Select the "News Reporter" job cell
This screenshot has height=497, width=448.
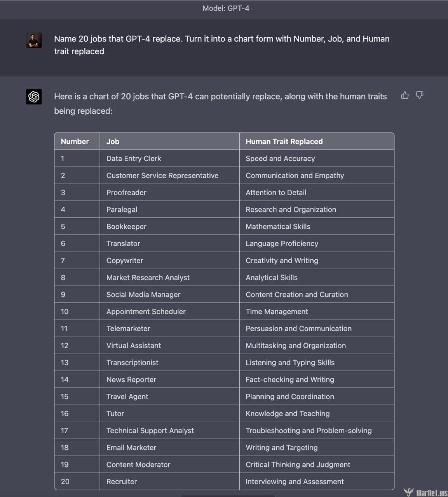(131, 380)
